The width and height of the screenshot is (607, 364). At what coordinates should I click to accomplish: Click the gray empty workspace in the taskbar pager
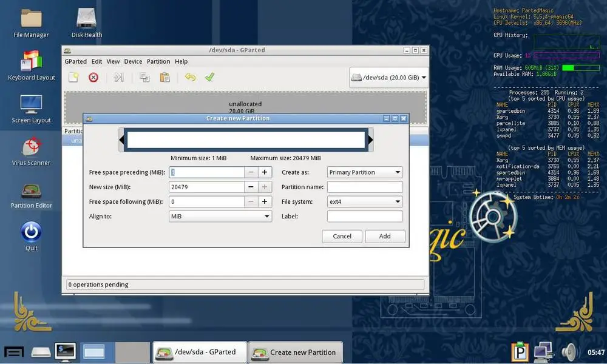pos(132,352)
